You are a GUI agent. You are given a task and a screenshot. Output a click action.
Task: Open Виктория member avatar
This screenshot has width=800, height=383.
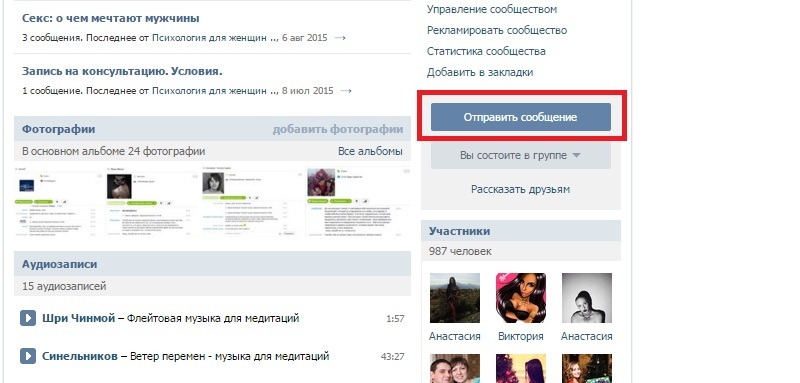[520, 298]
